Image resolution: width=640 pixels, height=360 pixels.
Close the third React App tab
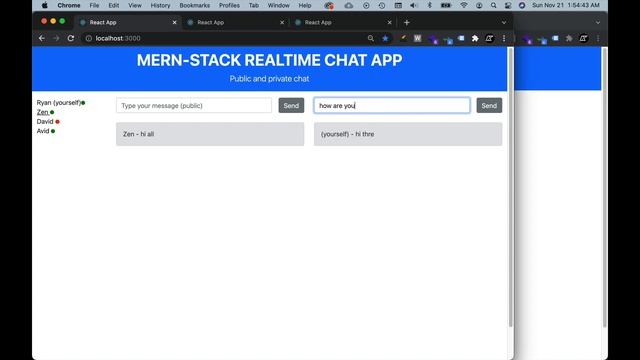[x=389, y=22]
